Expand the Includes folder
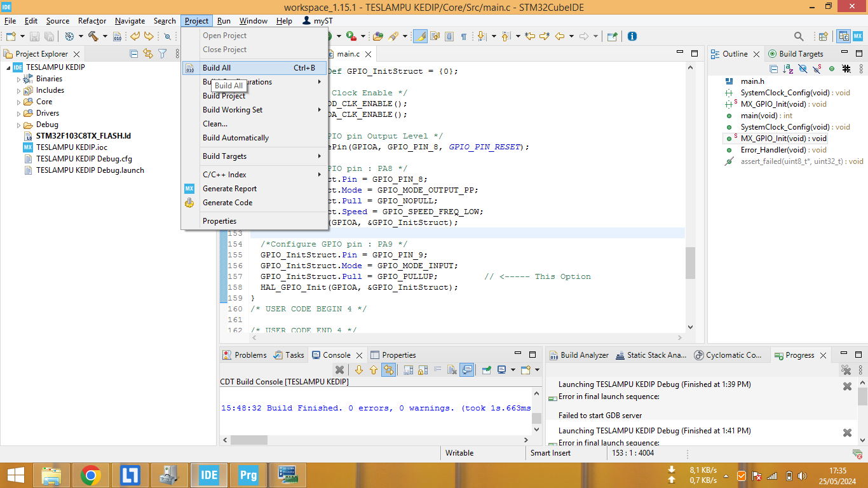Viewport: 868px width, 488px height. 18,90
